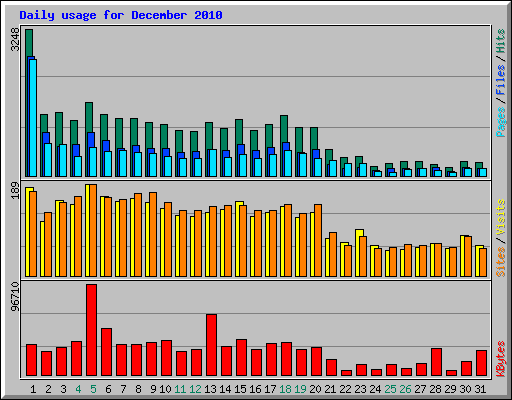Click the Sites / Visits legend
Screen dimensions: 512x400
501,238
